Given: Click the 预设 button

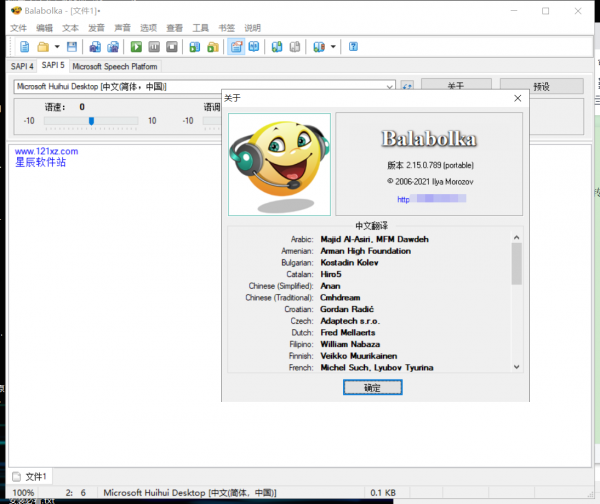Looking at the screenshot, I should tap(541, 86).
